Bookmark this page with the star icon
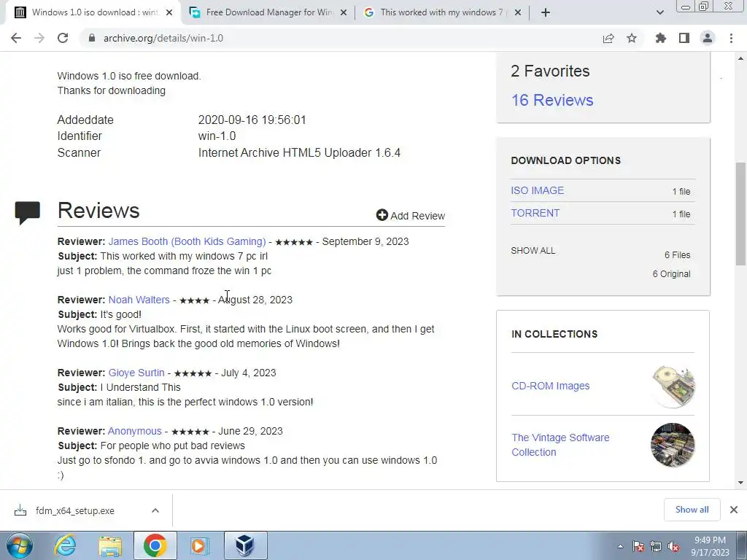 [632, 38]
